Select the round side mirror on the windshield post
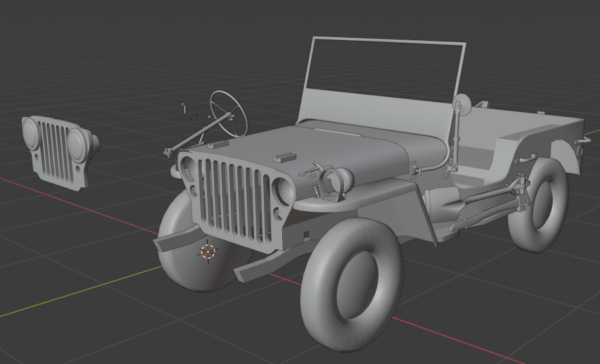The image size is (600, 364). pyautogui.click(x=462, y=104)
